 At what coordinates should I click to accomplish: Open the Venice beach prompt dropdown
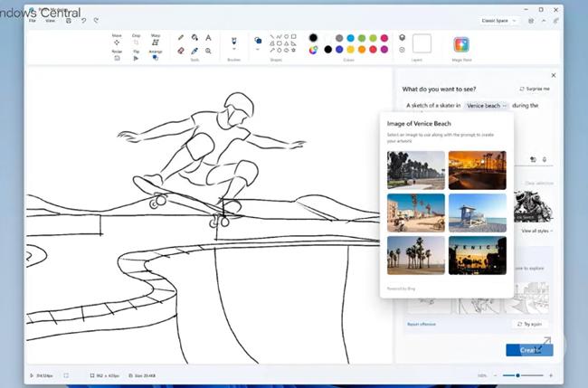point(487,106)
